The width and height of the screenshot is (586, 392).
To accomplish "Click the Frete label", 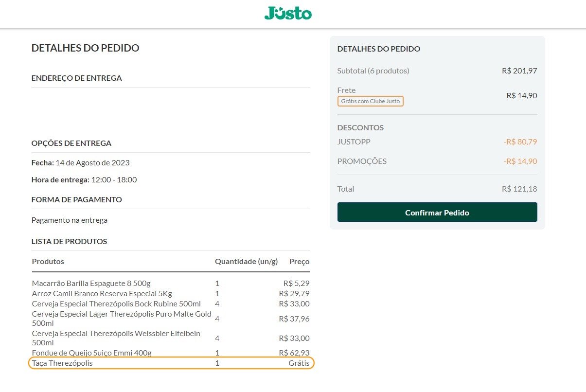I will pyautogui.click(x=346, y=90).
